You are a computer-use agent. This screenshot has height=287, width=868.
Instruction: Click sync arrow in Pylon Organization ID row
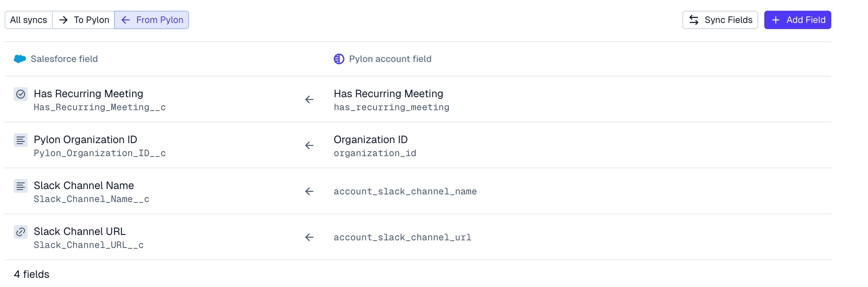click(x=309, y=145)
